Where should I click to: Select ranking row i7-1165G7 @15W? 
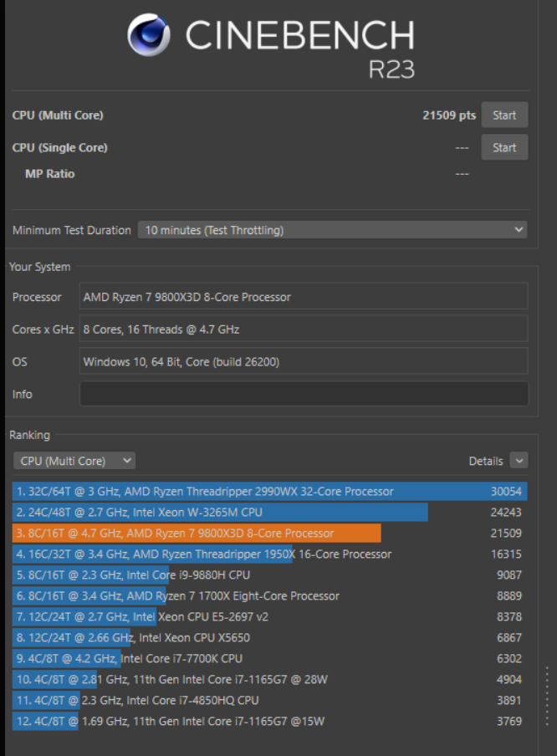coord(269,721)
